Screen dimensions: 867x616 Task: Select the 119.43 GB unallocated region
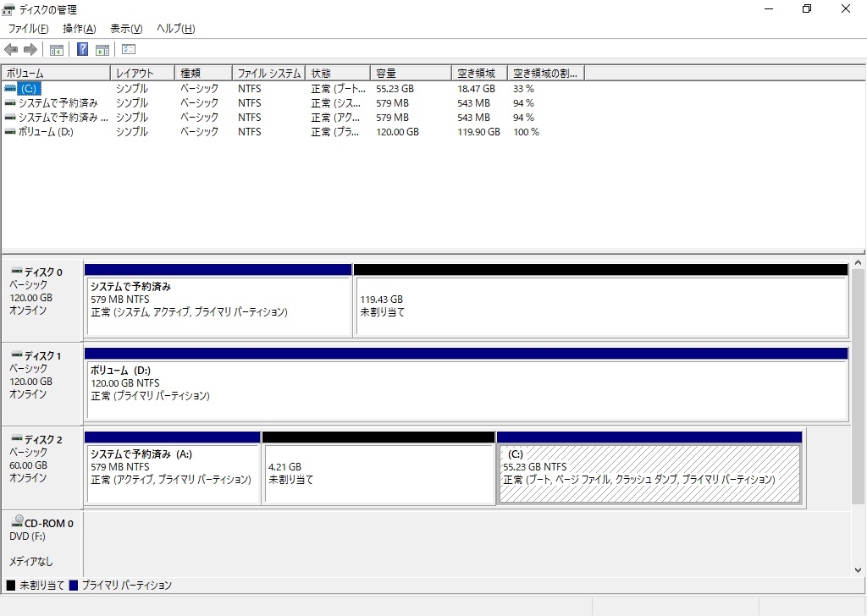[x=601, y=301]
